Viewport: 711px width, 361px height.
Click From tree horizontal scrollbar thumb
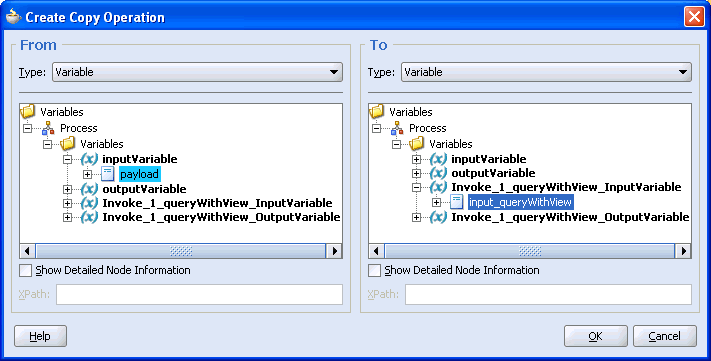pyautogui.click(x=181, y=251)
